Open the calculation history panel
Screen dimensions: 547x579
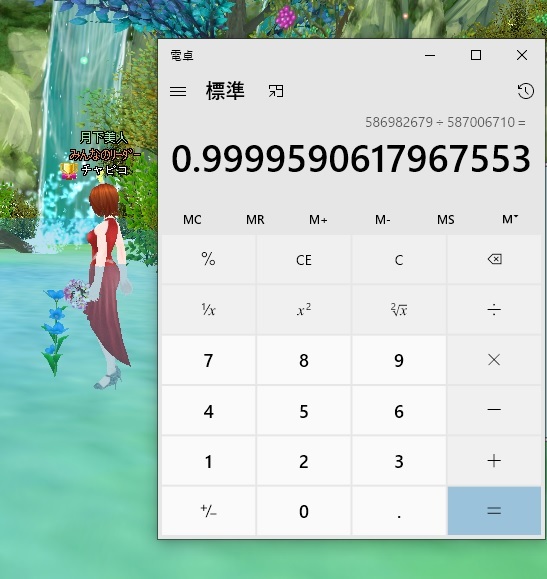coord(526,91)
